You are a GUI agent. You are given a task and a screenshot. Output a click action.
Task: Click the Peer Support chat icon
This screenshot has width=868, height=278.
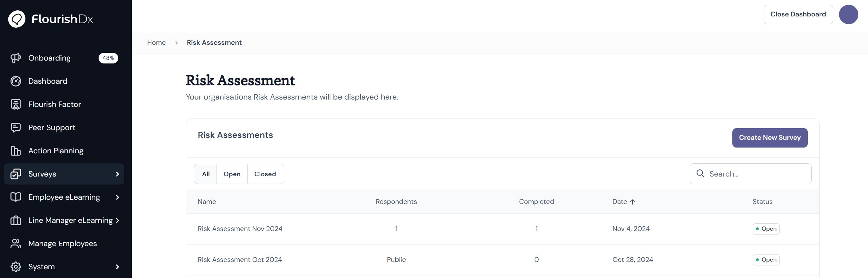tap(15, 128)
